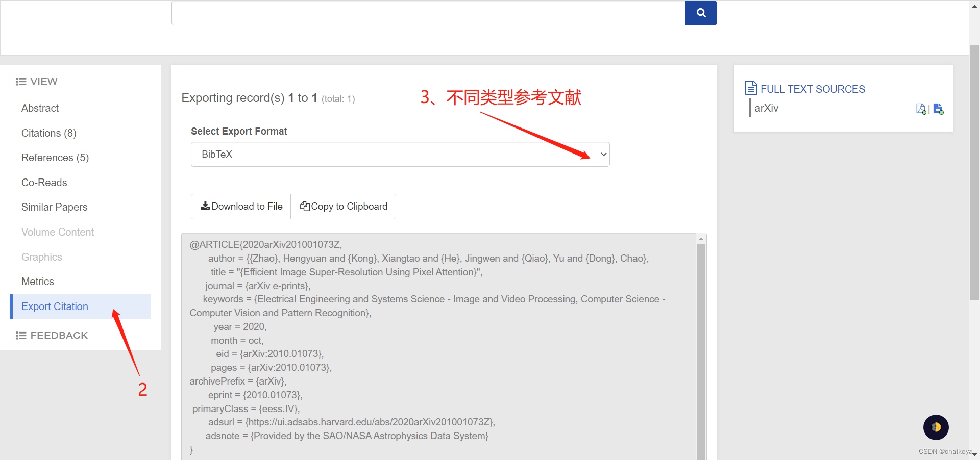Click Copy to Clipboard button
This screenshot has width=980, height=460.
click(x=344, y=207)
